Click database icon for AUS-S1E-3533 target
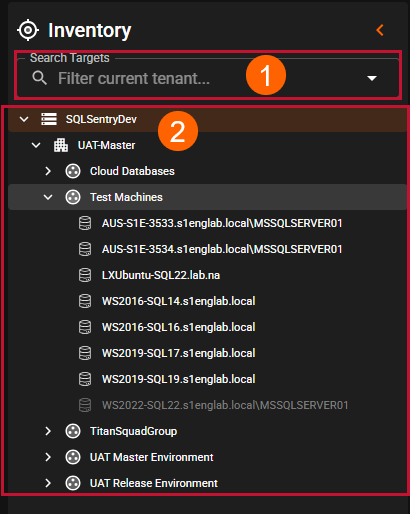 coord(85,223)
